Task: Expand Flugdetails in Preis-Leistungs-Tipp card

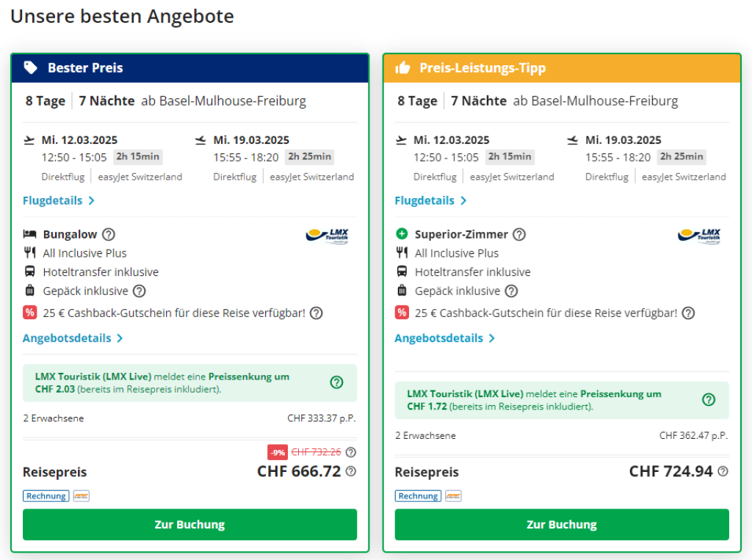Action: pyautogui.click(x=430, y=200)
